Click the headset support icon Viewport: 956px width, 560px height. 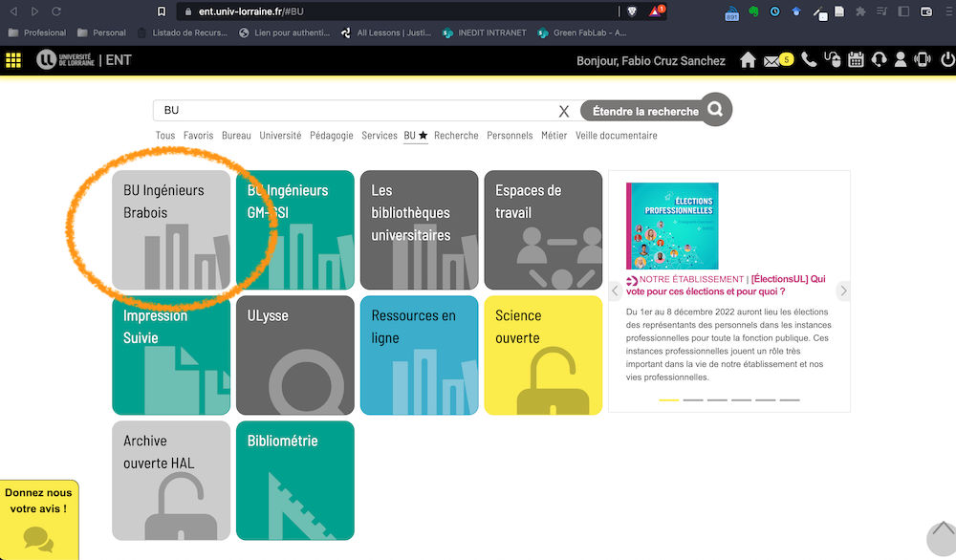(x=879, y=60)
